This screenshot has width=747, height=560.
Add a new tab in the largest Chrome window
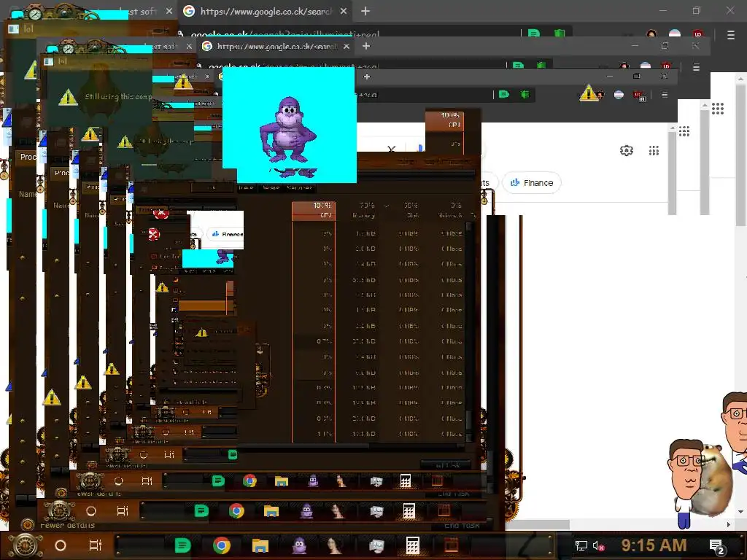(x=365, y=11)
